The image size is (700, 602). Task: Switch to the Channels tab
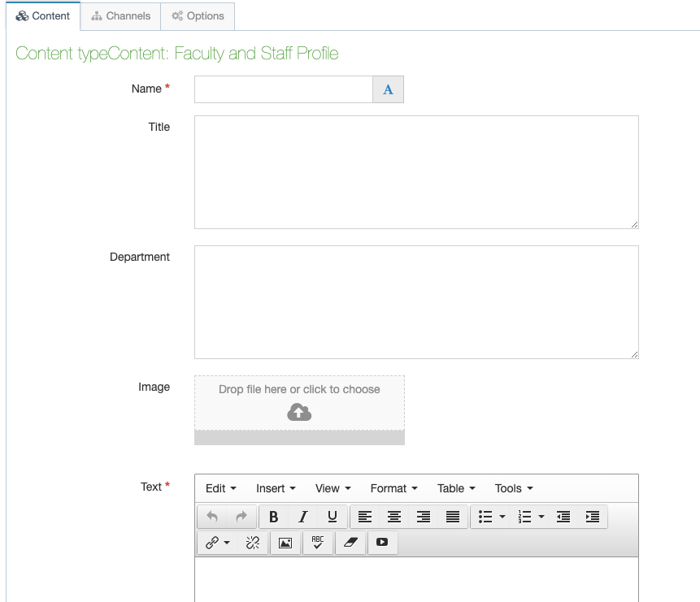point(120,16)
